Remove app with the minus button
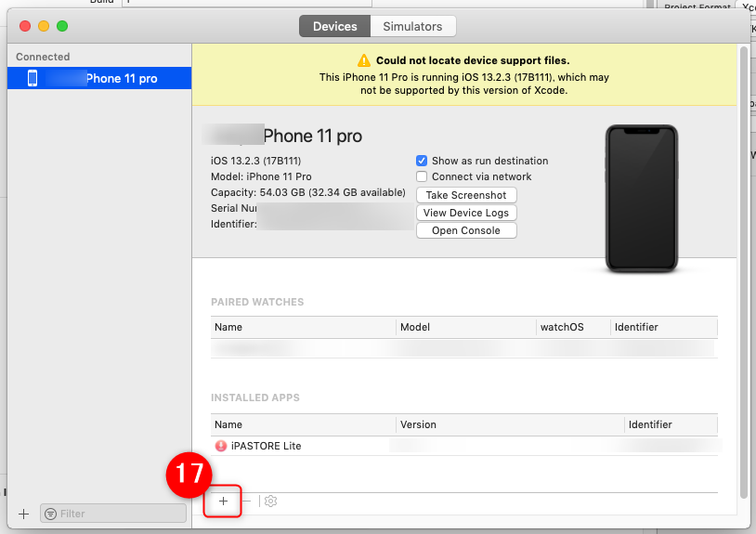756x534 pixels. pos(246,501)
